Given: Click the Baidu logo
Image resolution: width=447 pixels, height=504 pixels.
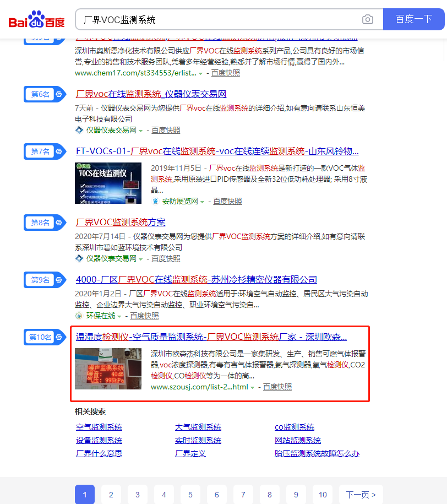Looking at the screenshot, I should coord(36,20).
